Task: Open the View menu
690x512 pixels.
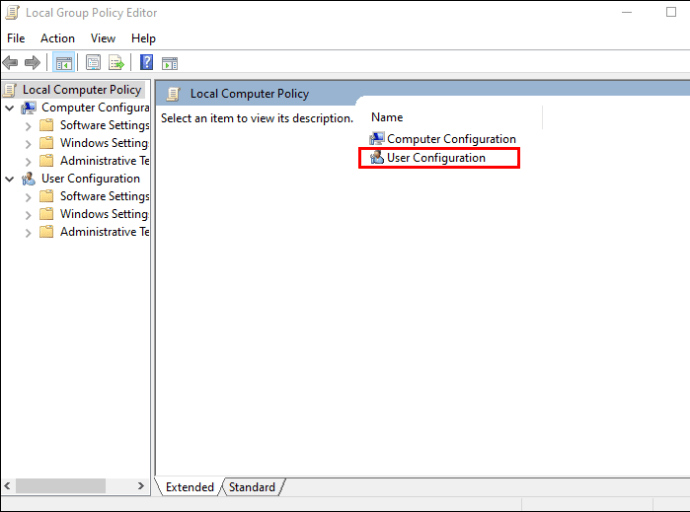Action: (103, 38)
